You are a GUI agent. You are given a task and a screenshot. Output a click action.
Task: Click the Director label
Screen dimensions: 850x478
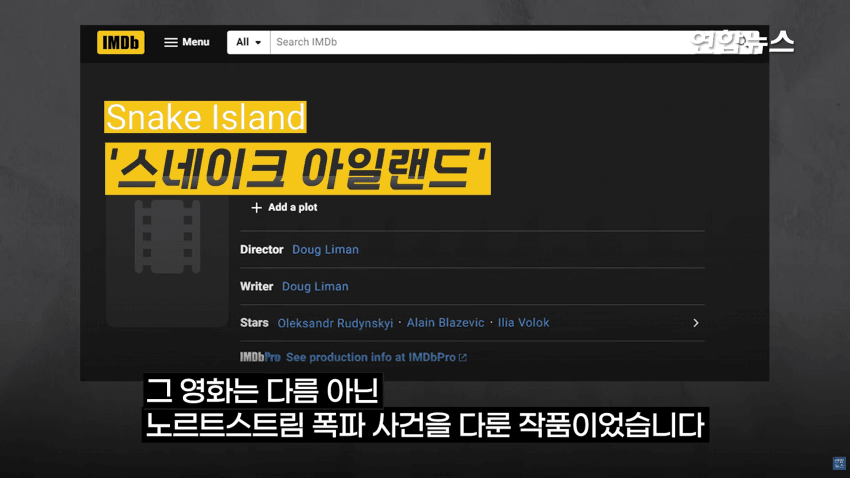(262, 250)
